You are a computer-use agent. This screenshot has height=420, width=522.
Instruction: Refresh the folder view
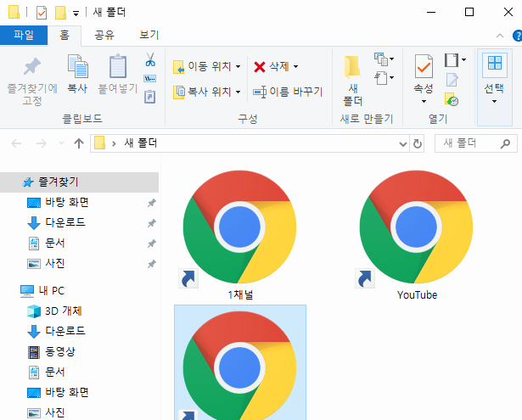tap(417, 143)
